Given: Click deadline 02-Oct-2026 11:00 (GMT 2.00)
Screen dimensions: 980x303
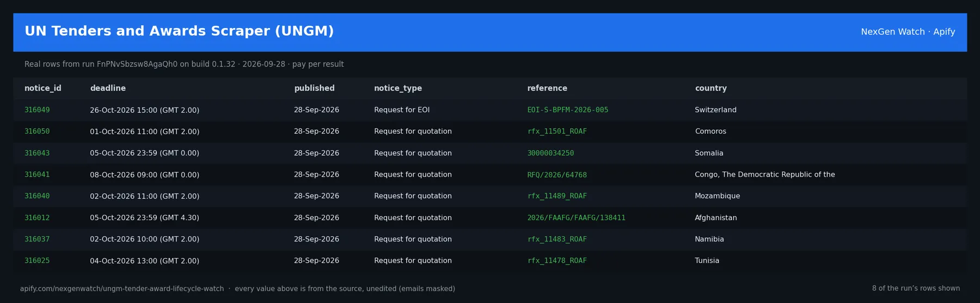Looking at the screenshot, I should point(144,196).
